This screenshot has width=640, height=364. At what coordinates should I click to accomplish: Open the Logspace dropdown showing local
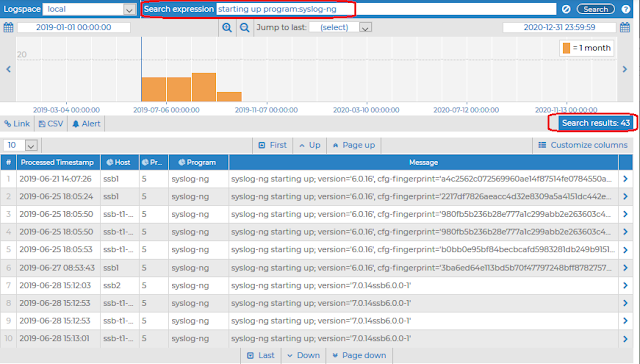89,9
